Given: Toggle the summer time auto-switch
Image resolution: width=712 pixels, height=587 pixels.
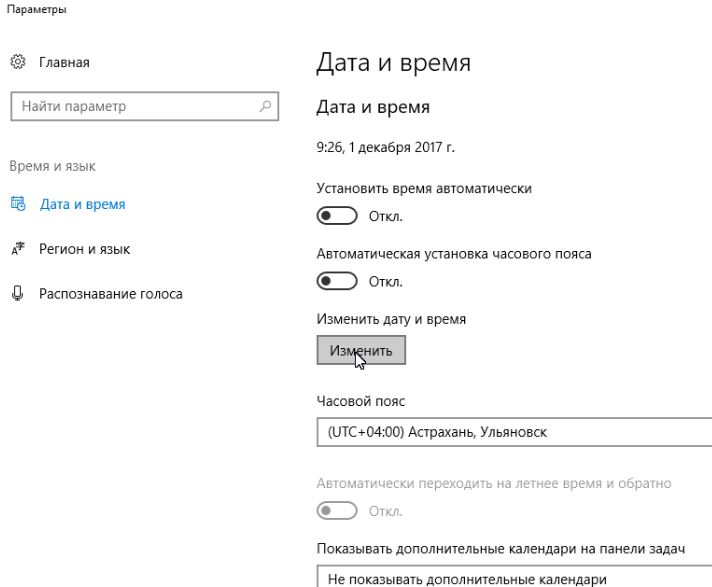Looking at the screenshot, I should 337,511.
